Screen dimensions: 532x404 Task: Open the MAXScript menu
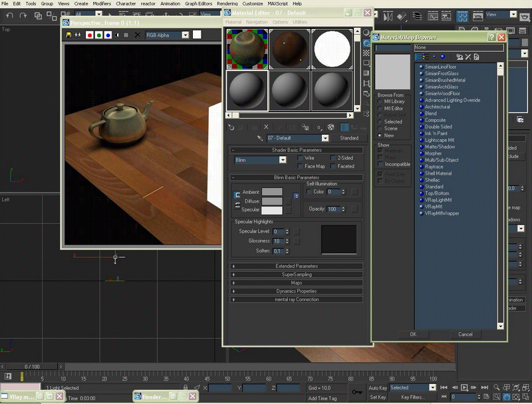(x=277, y=3)
